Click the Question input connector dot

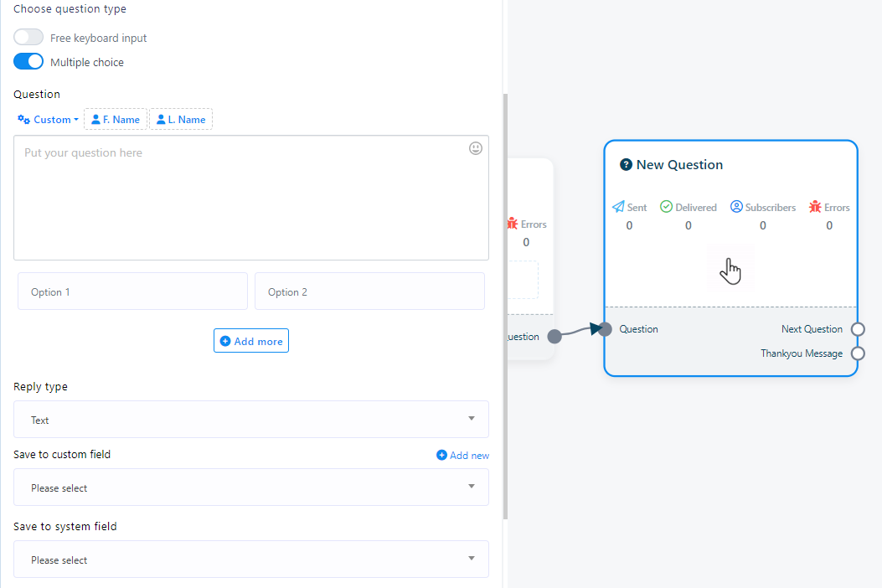[606, 329]
